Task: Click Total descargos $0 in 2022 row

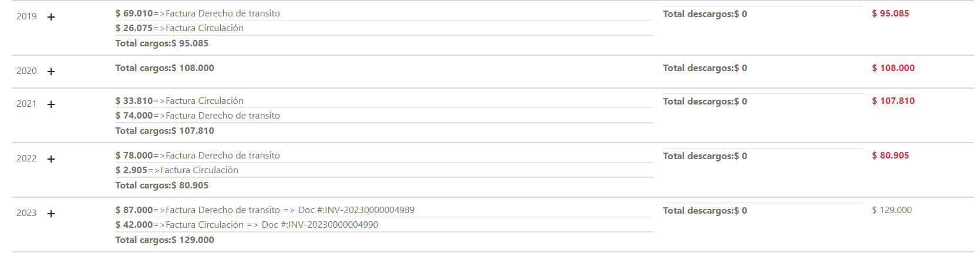Action: pyautogui.click(x=705, y=156)
